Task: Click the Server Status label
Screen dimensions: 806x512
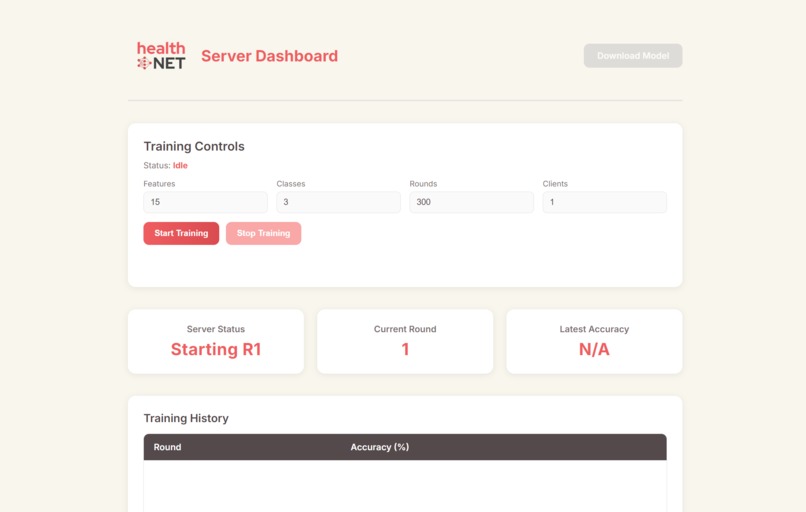Action: (216, 329)
